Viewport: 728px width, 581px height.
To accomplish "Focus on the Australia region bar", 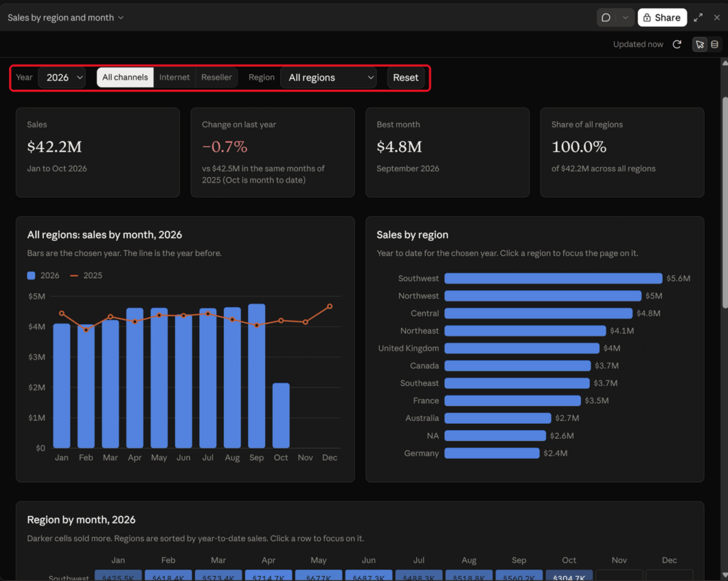I will 498,418.
